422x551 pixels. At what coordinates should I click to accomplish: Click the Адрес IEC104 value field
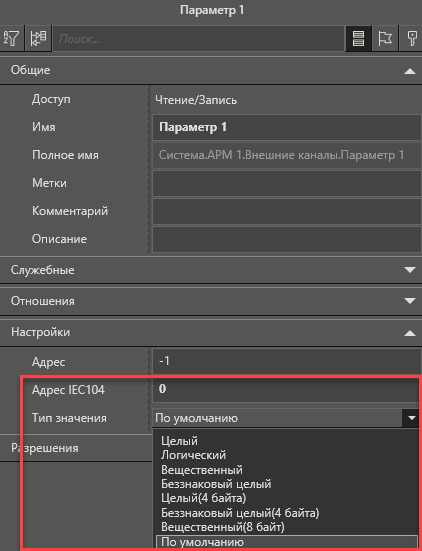[x=287, y=389]
